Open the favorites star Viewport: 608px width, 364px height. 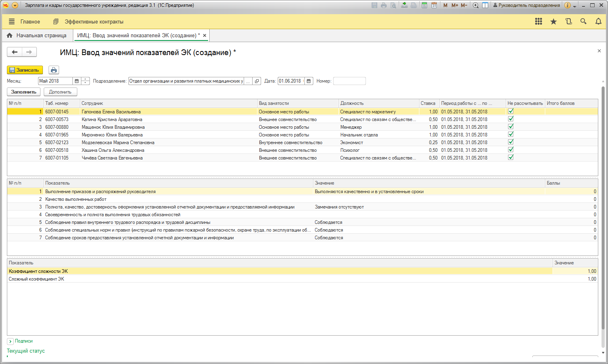coord(553,21)
